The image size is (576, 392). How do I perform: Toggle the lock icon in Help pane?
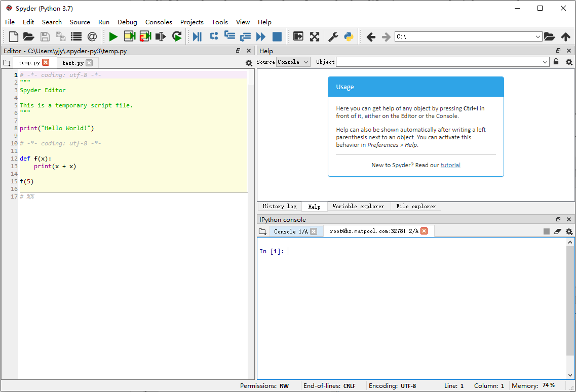coord(556,62)
